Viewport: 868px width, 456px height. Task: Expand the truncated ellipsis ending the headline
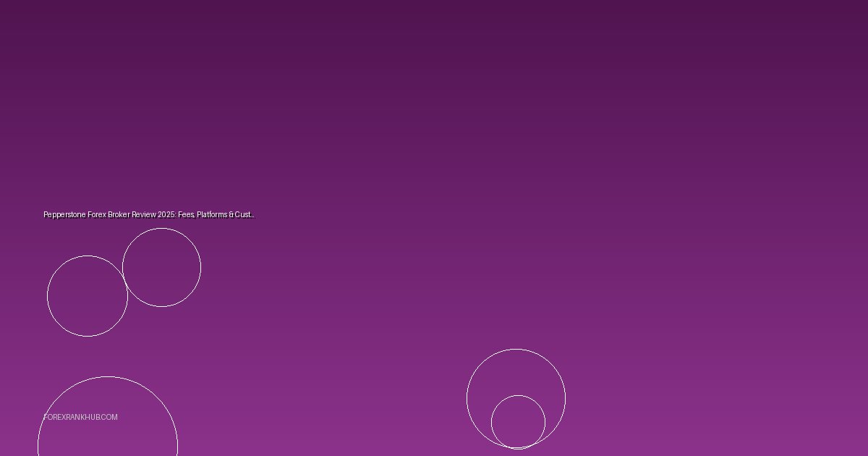252,215
